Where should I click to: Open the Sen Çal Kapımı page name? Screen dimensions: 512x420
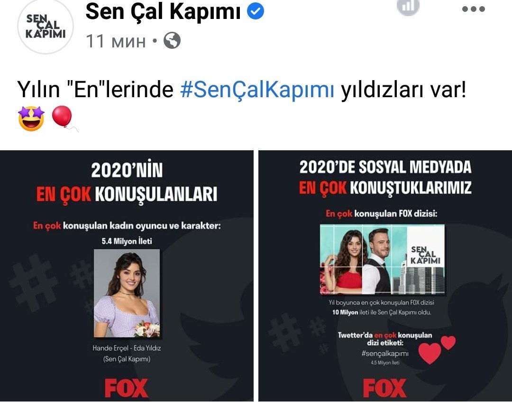pos(163,11)
